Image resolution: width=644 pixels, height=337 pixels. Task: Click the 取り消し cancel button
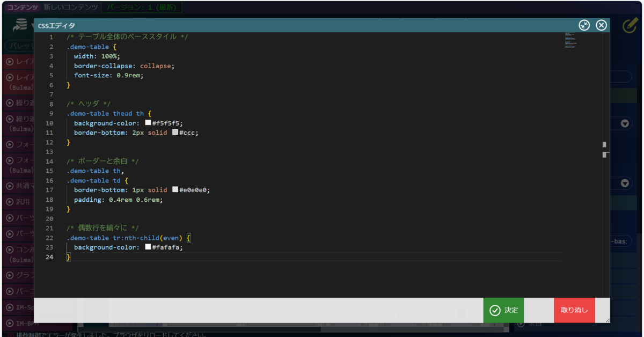tap(574, 310)
